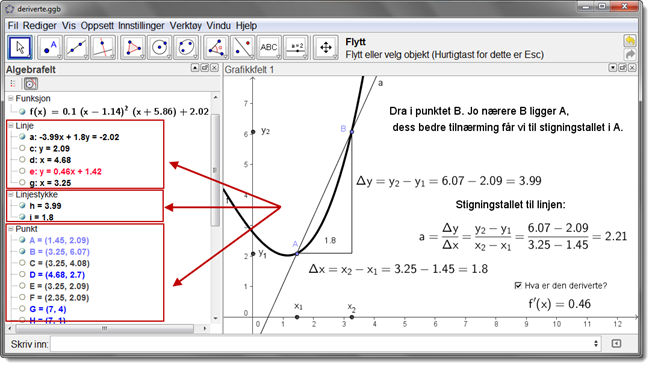Click the Undo arrow icon
This screenshot has width=652, height=367.
tap(630, 41)
